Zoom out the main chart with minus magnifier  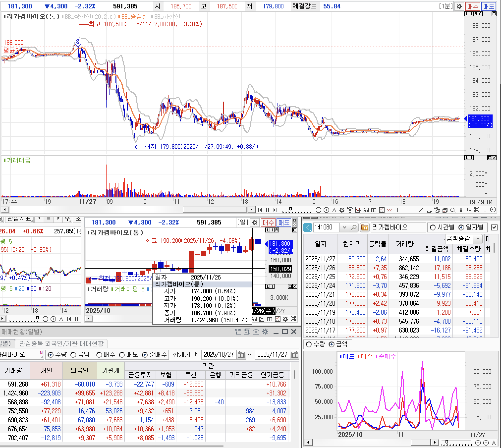(x=319, y=210)
